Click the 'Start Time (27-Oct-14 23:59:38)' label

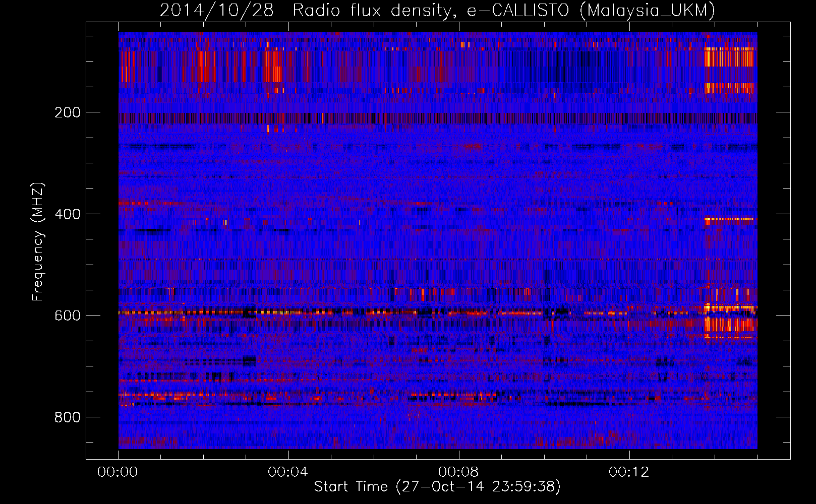(437, 487)
